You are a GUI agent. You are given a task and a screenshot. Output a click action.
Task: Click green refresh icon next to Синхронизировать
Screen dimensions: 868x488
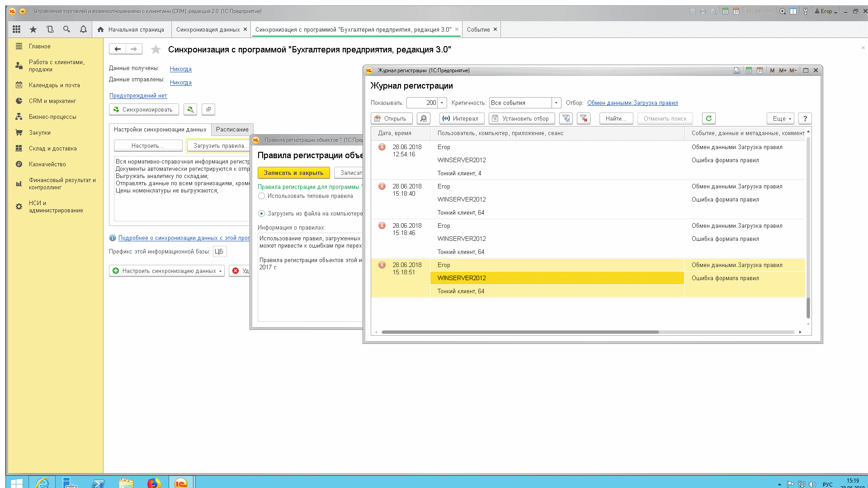point(190,109)
